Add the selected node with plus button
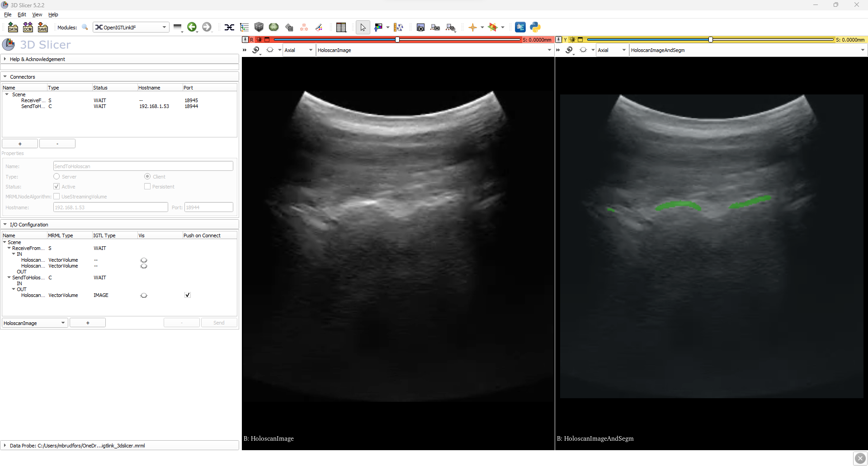868x466 pixels. pyautogui.click(x=88, y=323)
